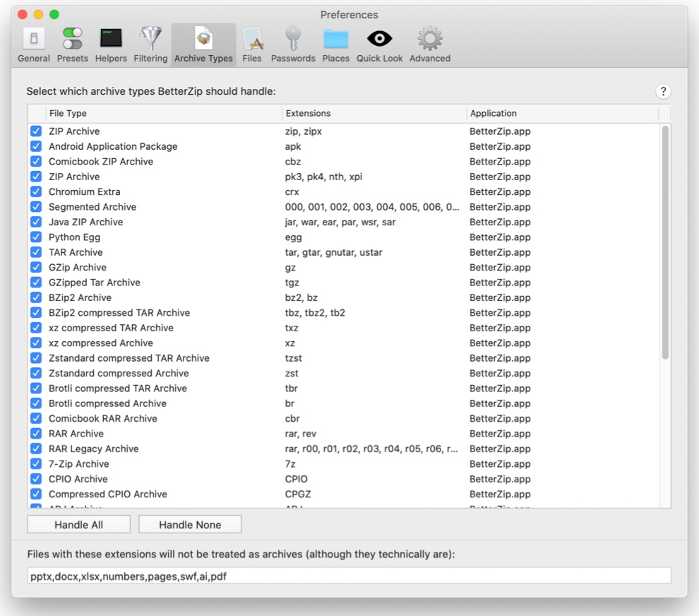Open the Files preferences pane

(x=252, y=45)
